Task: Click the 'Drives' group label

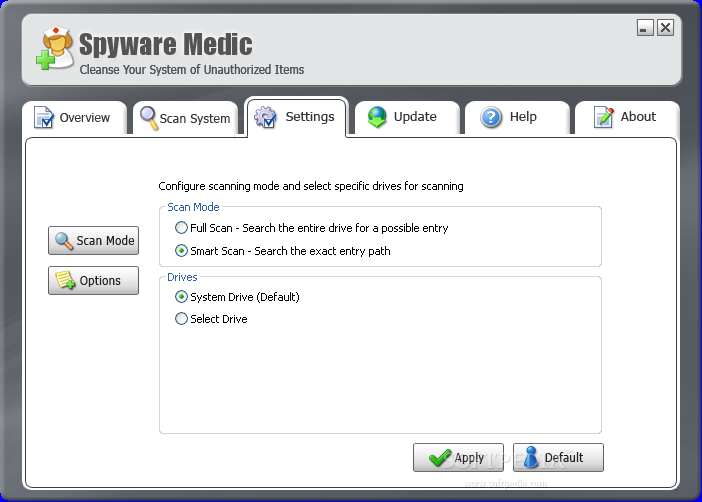Action: click(182, 277)
